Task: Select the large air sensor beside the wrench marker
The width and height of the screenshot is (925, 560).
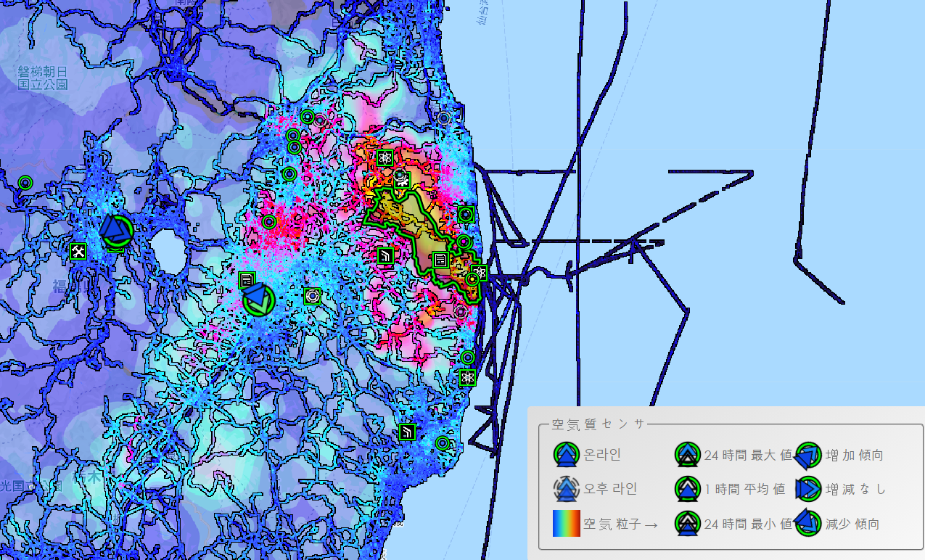Action: point(115,231)
